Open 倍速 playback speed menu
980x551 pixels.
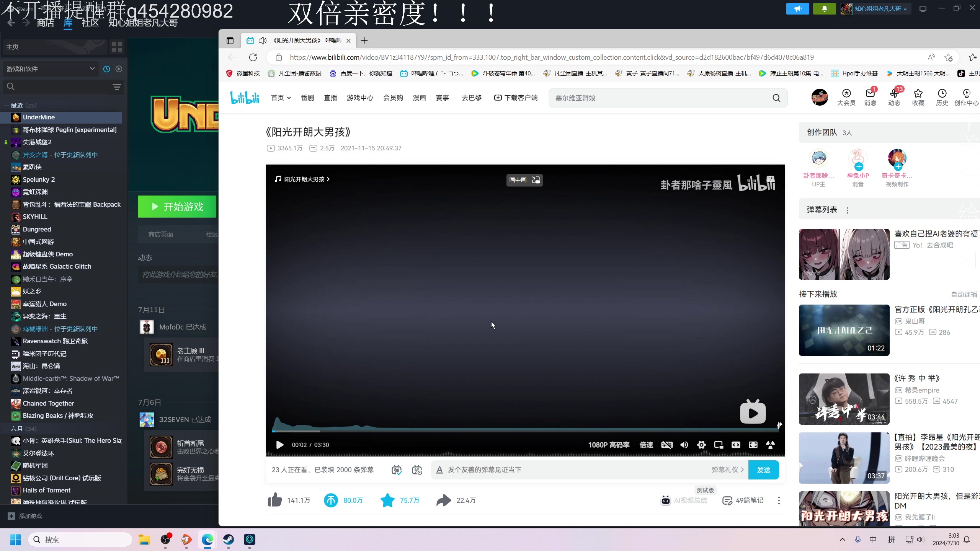[x=646, y=445]
